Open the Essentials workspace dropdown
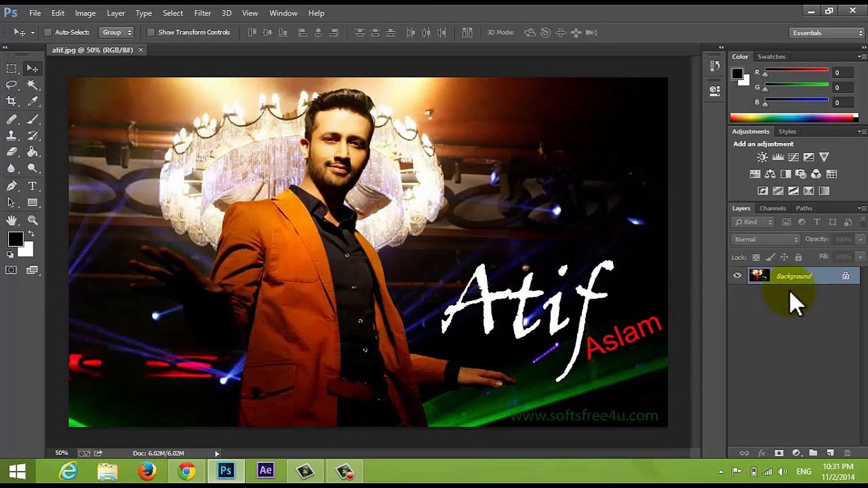The image size is (868, 488). [827, 33]
